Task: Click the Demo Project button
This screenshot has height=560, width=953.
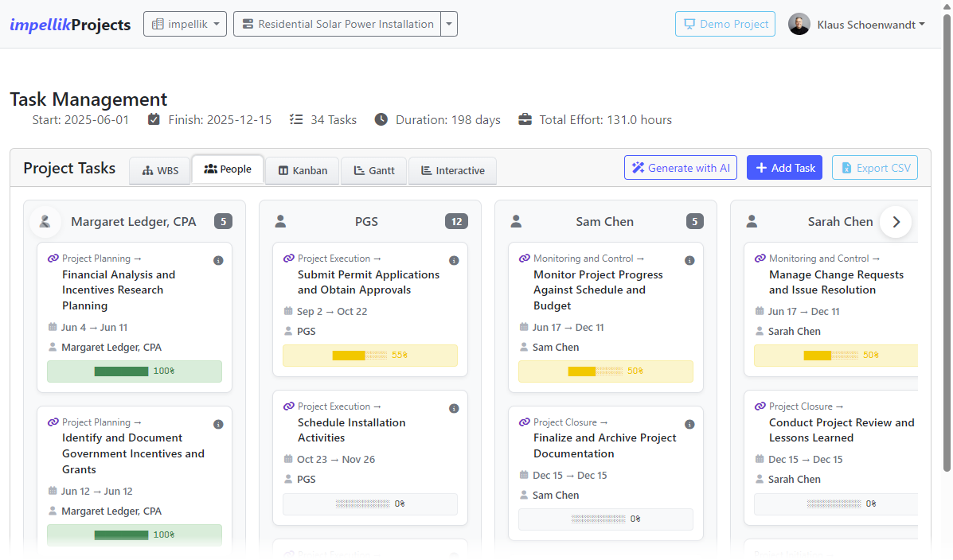Action: (x=725, y=25)
